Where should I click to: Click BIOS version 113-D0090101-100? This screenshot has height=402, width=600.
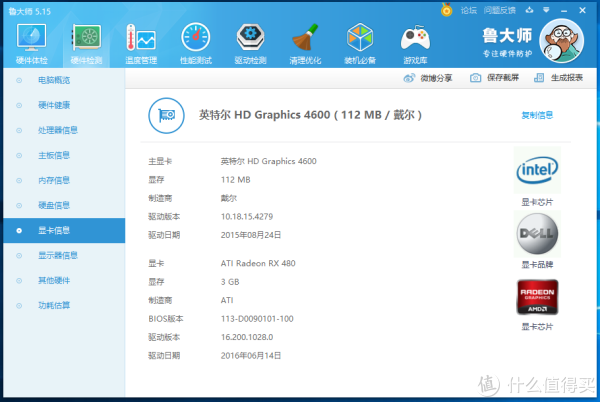click(x=257, y=319)
